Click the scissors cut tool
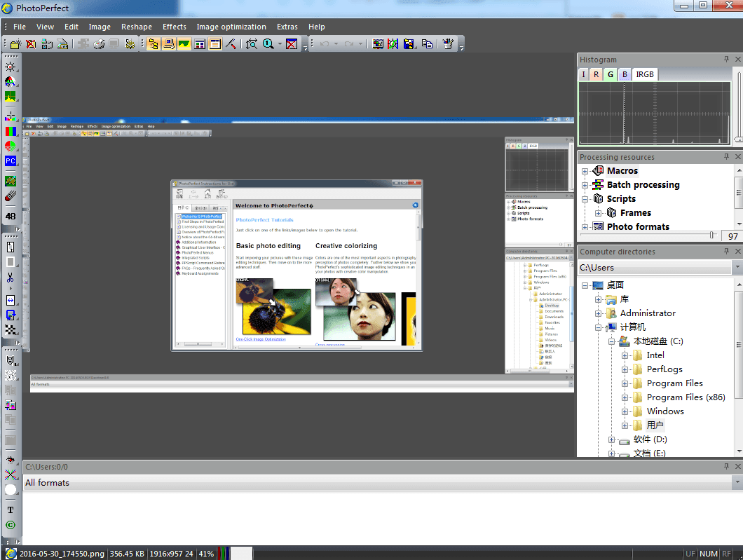The width and height of the screenshot is (743, 560). pyautogui.click(x=11, y=278)
